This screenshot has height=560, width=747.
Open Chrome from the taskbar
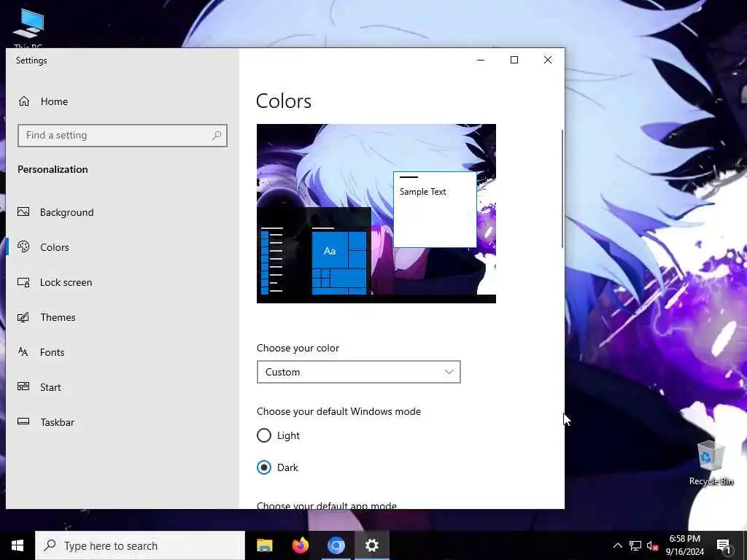[336, 545]
